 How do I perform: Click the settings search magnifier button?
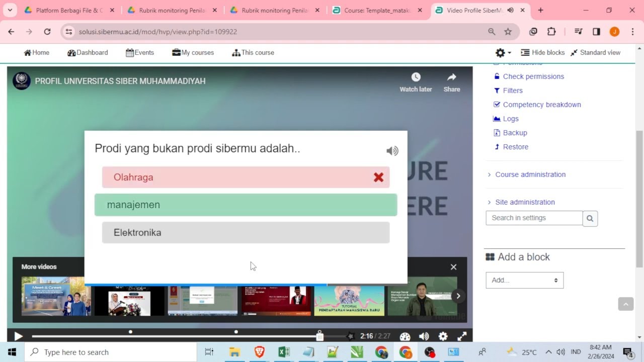click(590, 218)
